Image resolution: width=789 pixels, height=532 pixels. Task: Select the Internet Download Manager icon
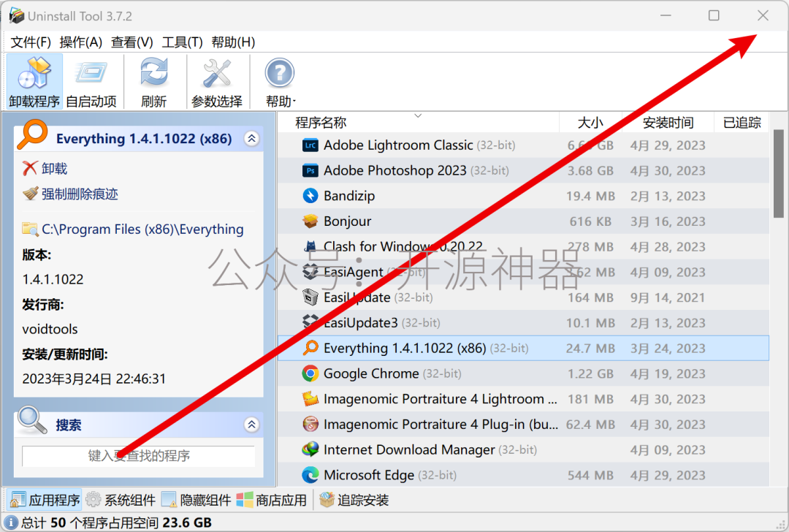310,449
